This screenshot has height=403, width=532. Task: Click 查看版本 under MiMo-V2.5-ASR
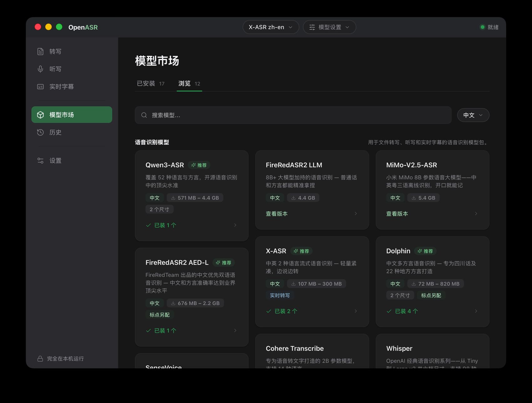[x=397, y=214]
